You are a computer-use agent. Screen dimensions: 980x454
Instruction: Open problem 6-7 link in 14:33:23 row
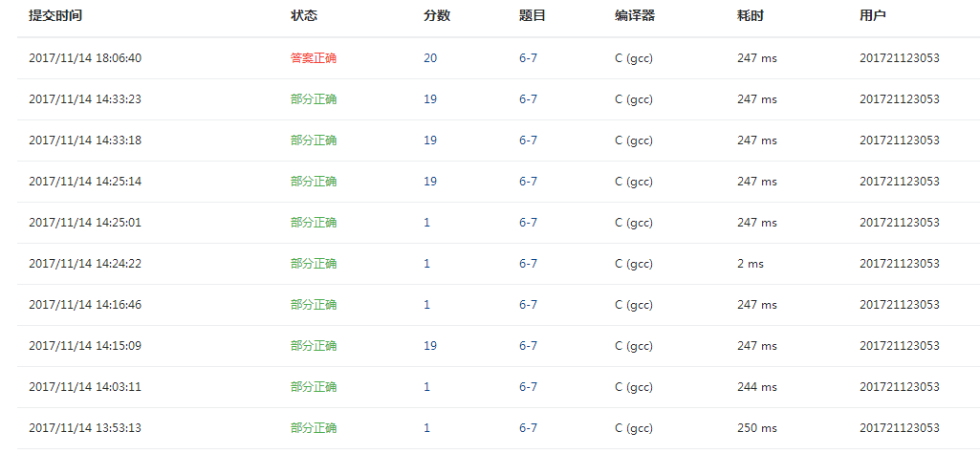coord(528,99)
